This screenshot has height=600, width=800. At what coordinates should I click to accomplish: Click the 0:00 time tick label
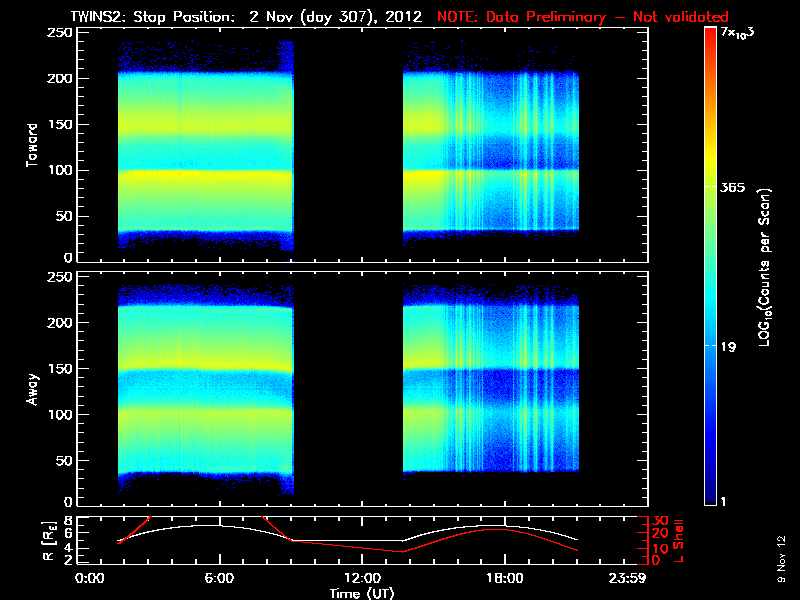tap(90, 578)
